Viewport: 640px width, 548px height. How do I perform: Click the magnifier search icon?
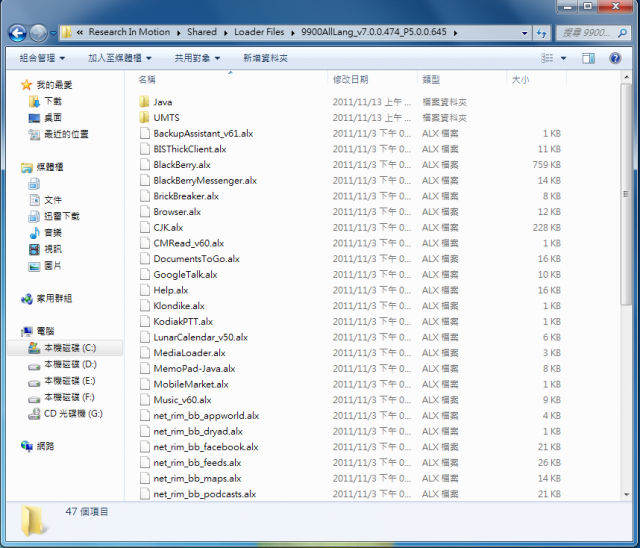point(622,33)
